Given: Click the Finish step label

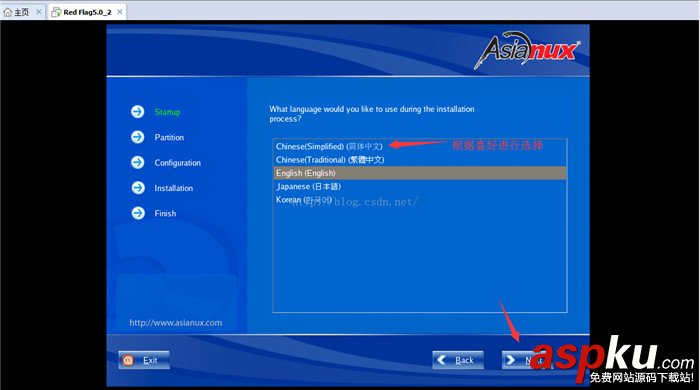Looking at the screenshot, I should pos(165,214).
